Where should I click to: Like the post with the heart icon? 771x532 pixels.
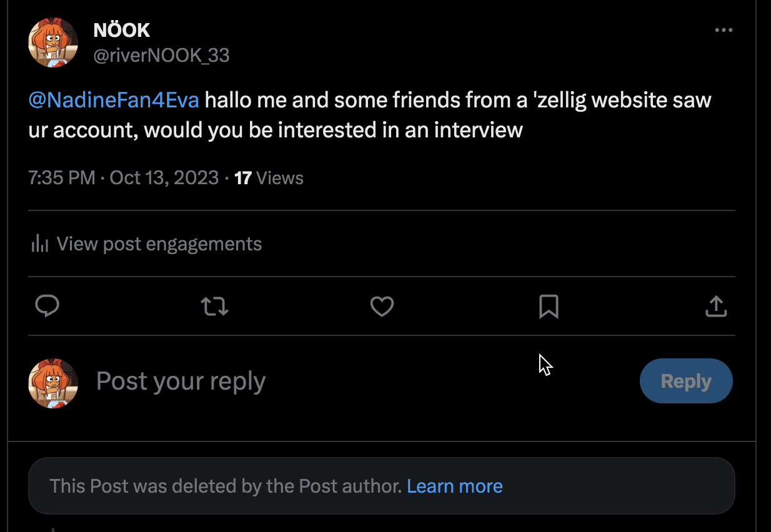[382, 306]
